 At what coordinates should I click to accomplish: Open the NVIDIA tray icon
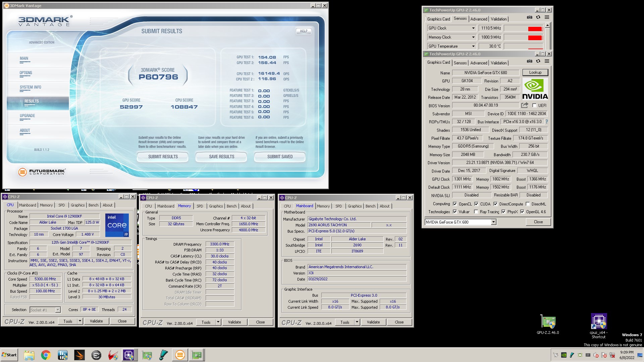point(564,355)
